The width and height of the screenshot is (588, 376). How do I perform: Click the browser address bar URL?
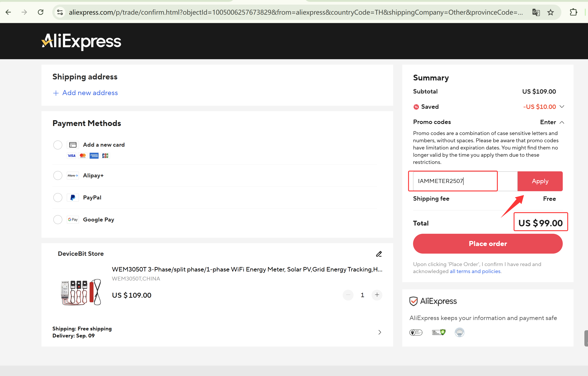[x=296, y=12]
